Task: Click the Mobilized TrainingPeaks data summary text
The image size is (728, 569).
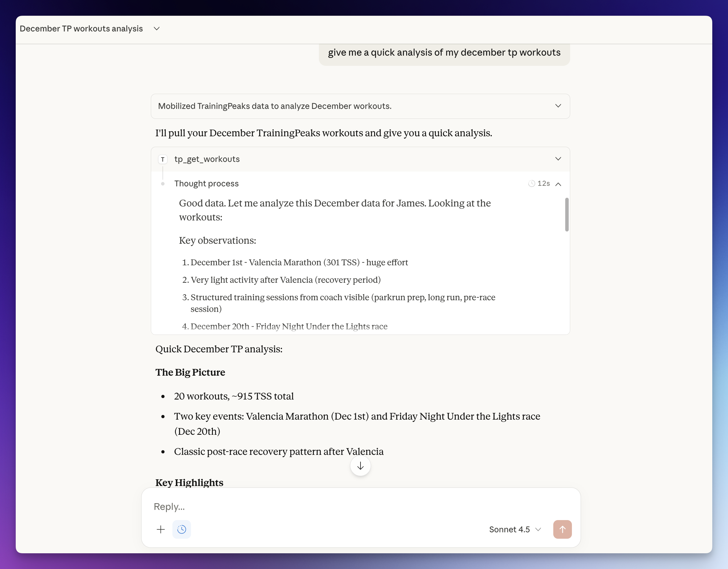Action: pos(275,106)
